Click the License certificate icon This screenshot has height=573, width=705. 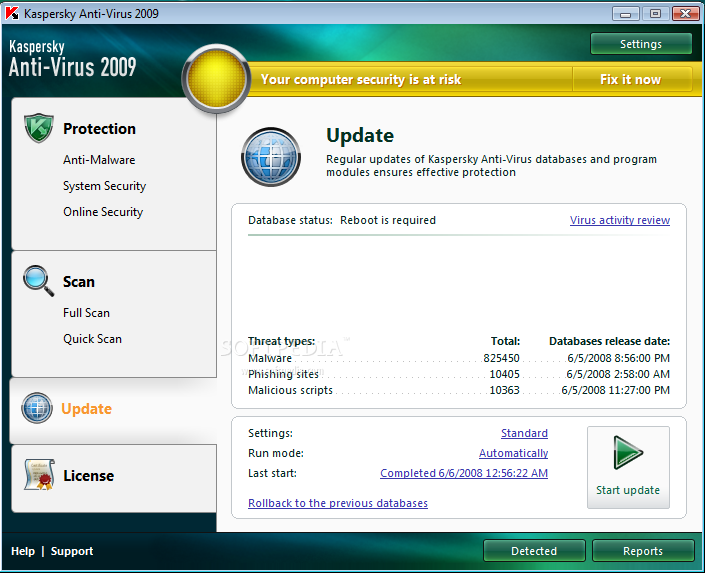pyautogui.click(x=39, y=475)
